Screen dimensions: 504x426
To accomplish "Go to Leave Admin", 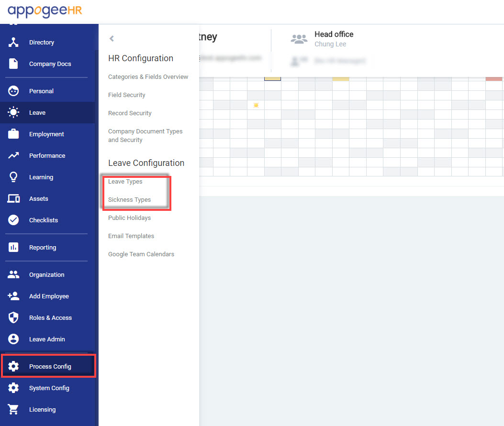I will (47, 339).
